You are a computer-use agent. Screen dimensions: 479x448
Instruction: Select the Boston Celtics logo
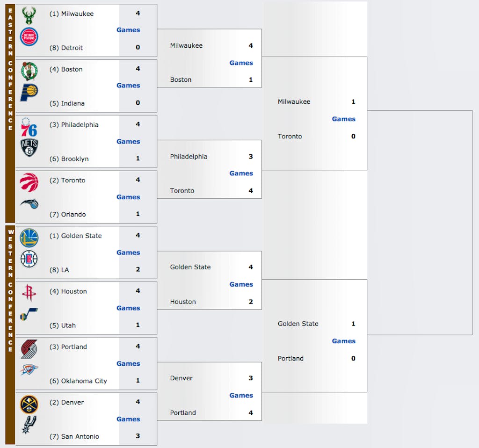tap(29, 71)
